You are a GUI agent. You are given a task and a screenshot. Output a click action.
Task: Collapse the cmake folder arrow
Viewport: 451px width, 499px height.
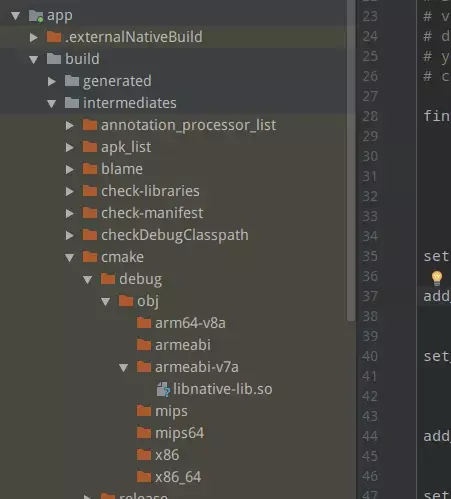click(69, 258)
